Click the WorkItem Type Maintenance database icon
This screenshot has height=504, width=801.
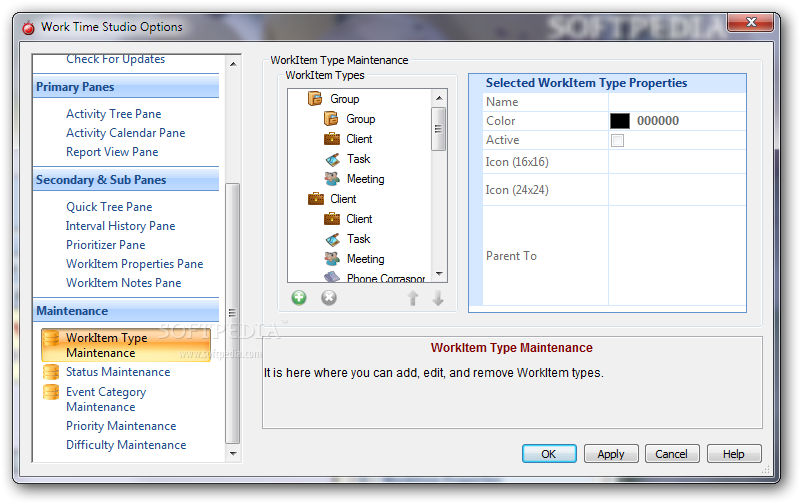point(51,338)
